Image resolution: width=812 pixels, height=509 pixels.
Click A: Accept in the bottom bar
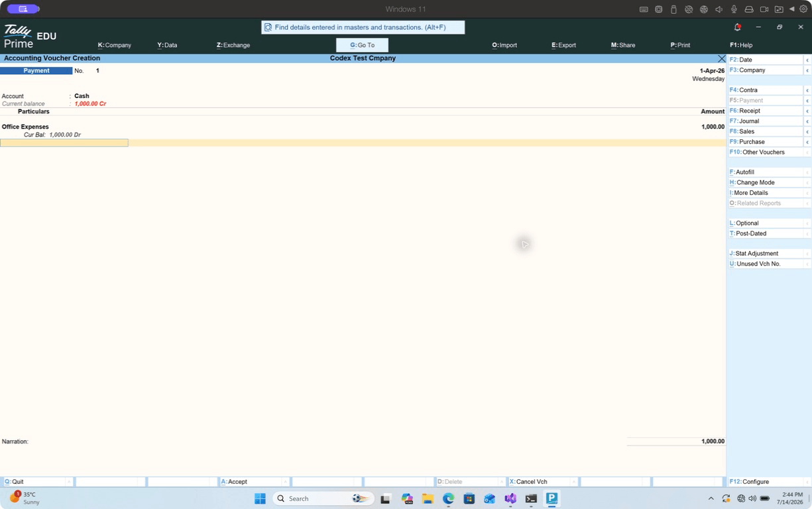pos(255,482)
